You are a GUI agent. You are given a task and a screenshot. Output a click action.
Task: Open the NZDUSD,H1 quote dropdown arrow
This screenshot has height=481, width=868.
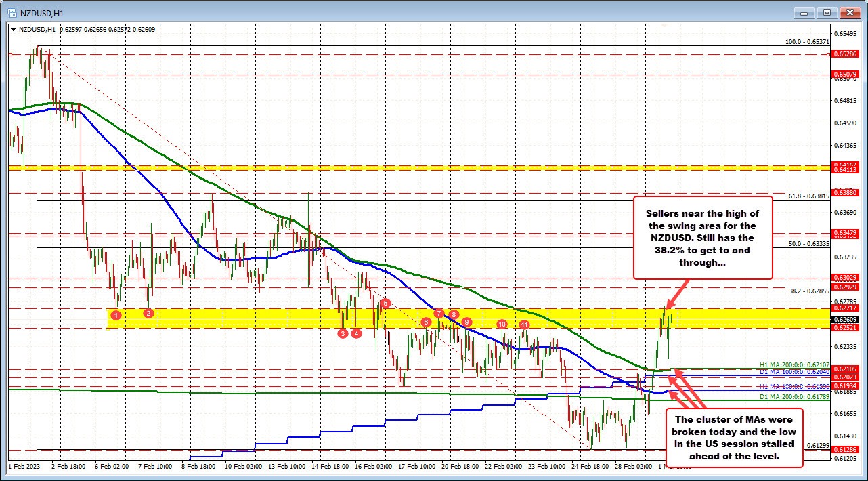(x=14, y=30)
